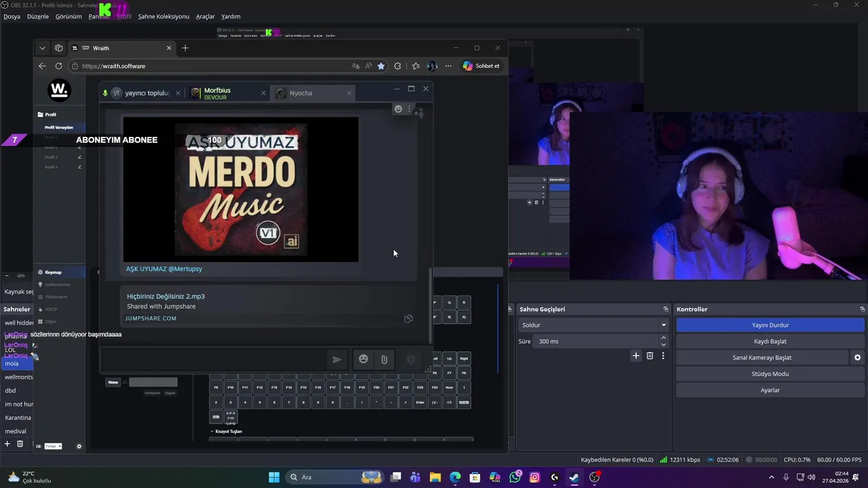Go back in the Edge browser

(42, 66)
